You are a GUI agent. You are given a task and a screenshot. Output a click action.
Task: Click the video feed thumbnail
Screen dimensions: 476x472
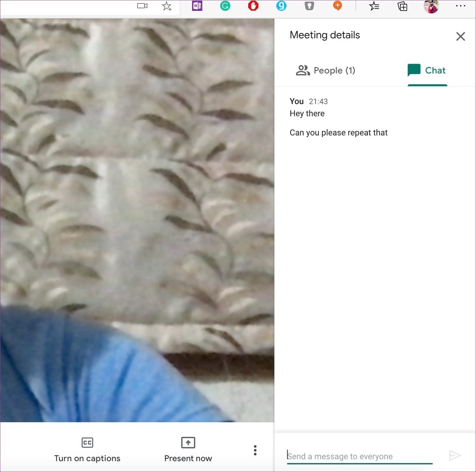[137, 220]
